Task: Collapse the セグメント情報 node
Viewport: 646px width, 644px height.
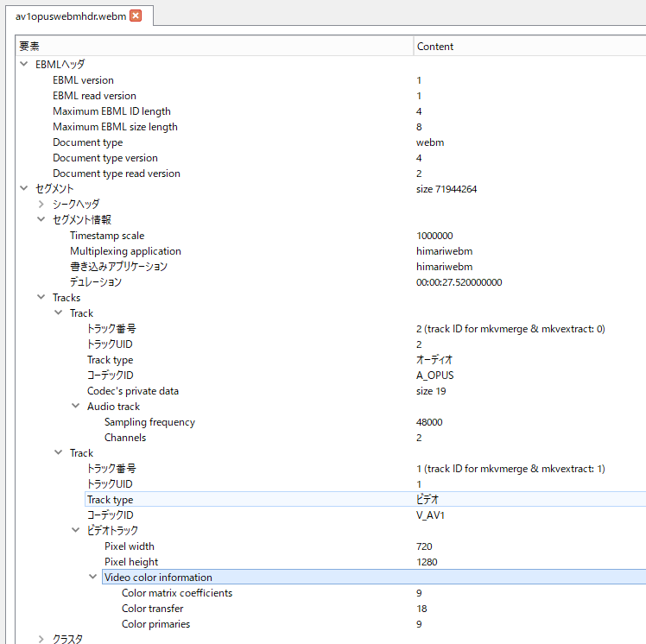Action: [x=41, y=220]
